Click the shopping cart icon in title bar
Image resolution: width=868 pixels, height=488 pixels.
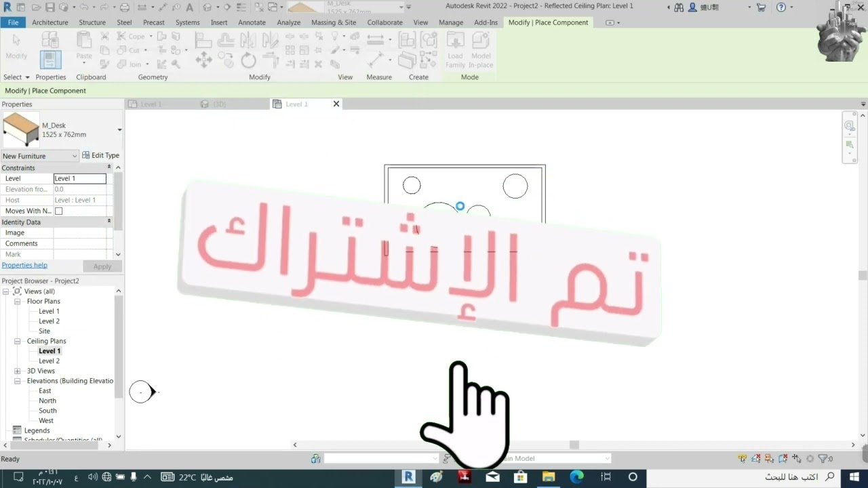pyautogui.click(x=761, y=7)
